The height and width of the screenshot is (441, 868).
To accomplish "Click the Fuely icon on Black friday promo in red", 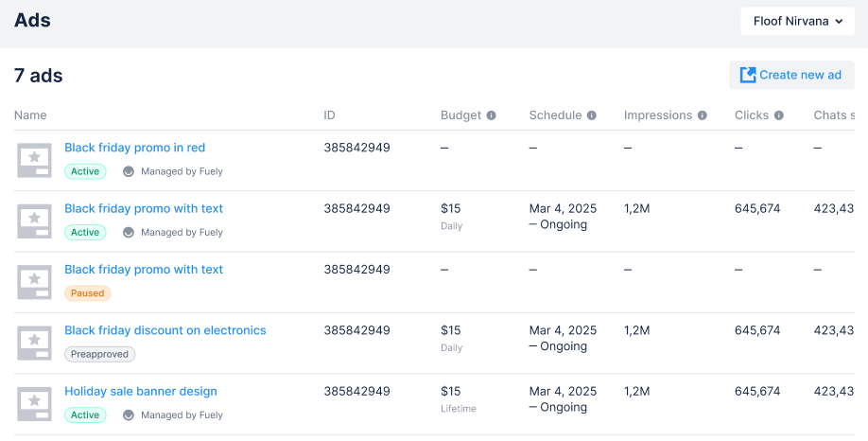I will (129, 171).
